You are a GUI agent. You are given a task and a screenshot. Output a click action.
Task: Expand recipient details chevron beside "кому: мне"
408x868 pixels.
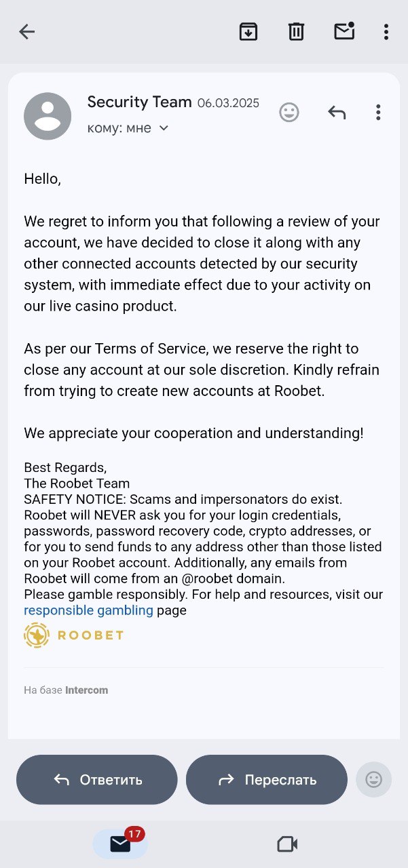pos(164,128)
